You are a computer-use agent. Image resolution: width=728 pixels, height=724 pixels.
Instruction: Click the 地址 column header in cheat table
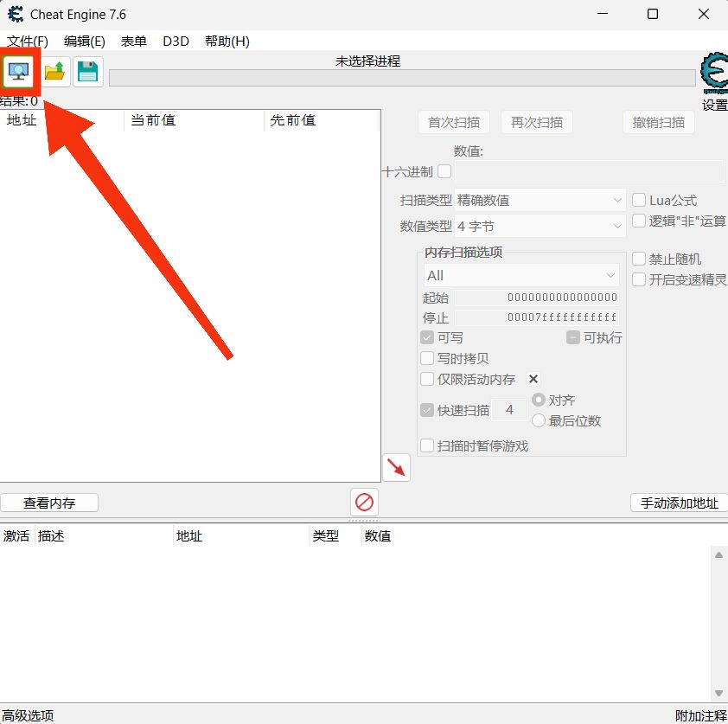241,536
